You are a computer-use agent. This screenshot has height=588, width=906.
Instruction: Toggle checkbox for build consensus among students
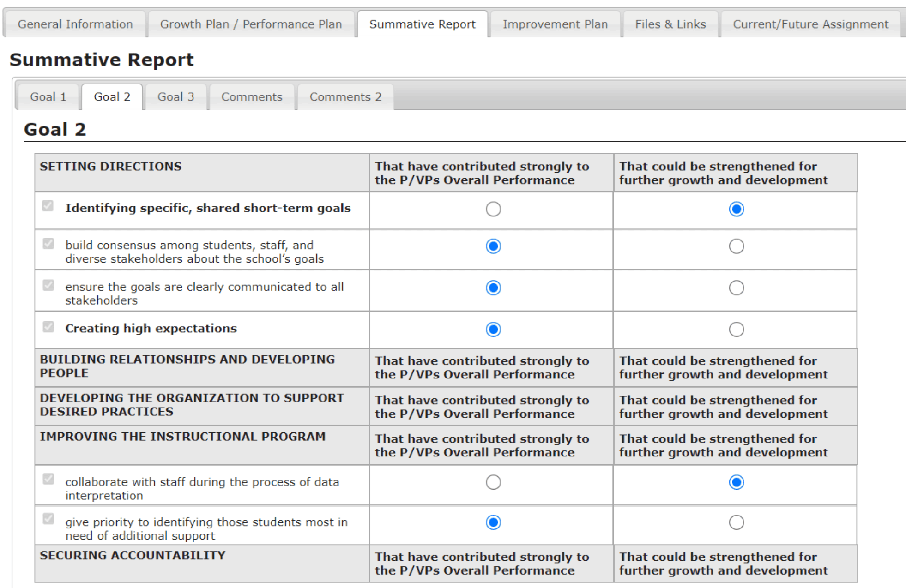pyautogui.click(x=48, y=243)
